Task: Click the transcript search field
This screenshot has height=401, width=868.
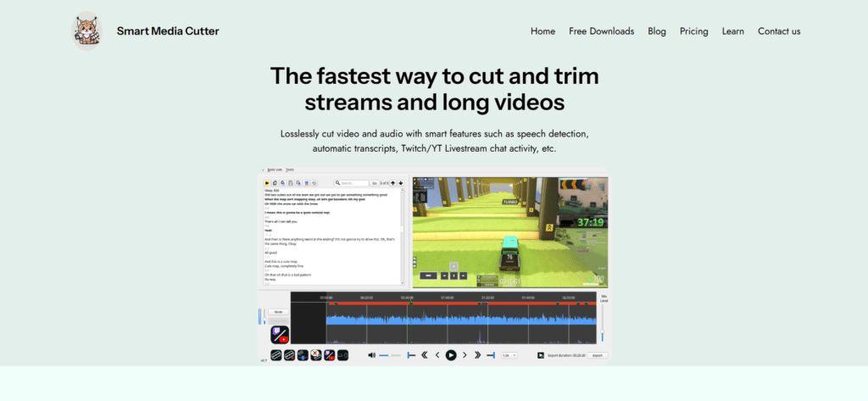Action: 353,182
